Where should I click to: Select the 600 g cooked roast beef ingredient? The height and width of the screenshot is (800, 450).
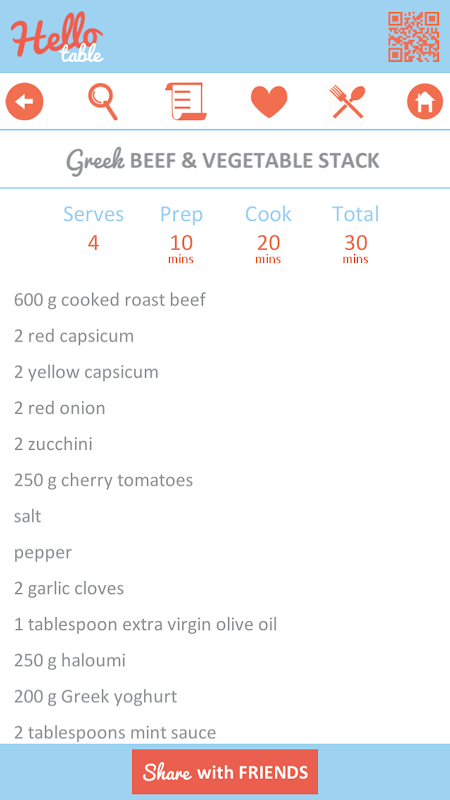[x=110, y=299]
